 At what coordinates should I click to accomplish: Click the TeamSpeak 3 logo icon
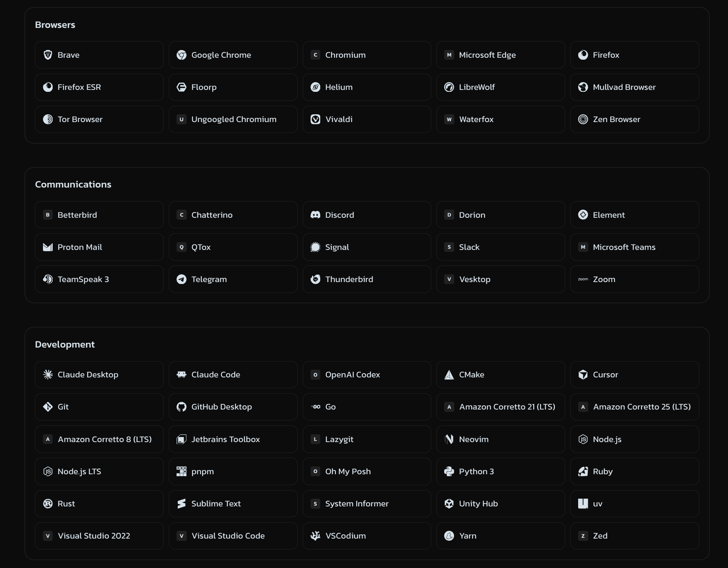click(x=48, y=279)
